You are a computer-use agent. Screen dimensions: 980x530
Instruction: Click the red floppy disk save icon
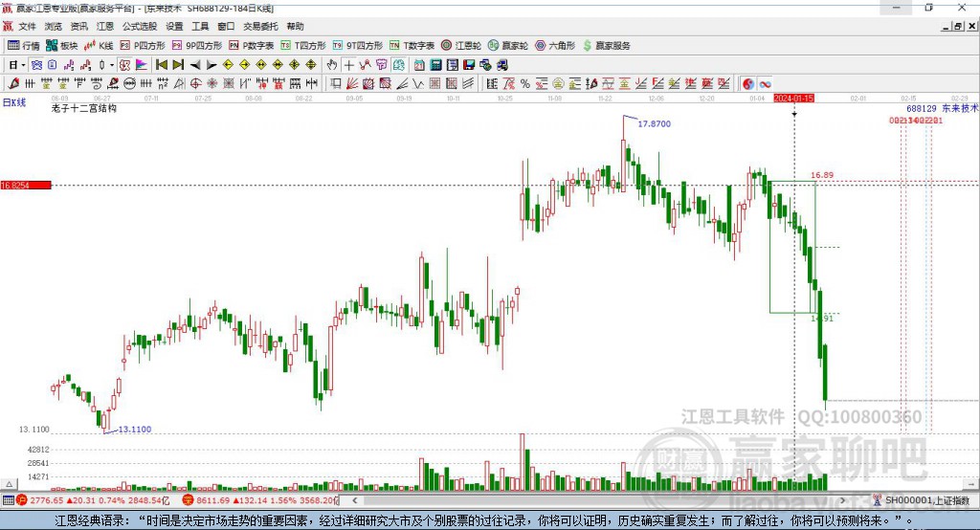pyautogui.click(x=469, y=65)
